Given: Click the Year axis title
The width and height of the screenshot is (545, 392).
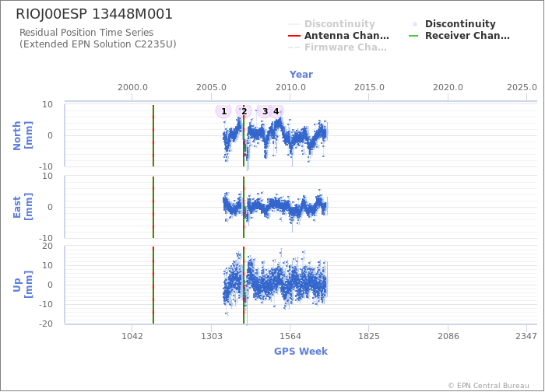Looking at the screenshot, I should [x=301, y=75].
